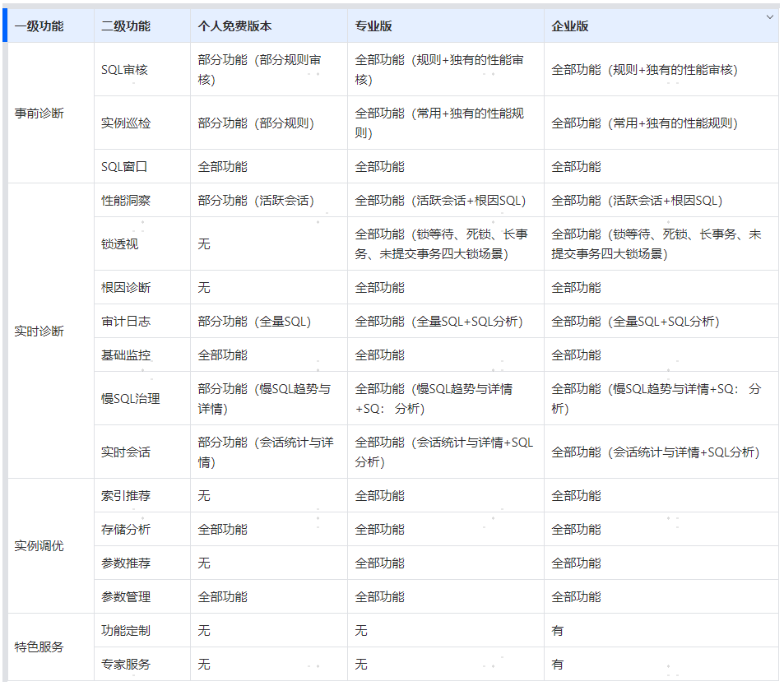784x686 pixels.
Task: Select professional 全部功能（规则+独有的性能审核）cell
Action: [446, 69]
